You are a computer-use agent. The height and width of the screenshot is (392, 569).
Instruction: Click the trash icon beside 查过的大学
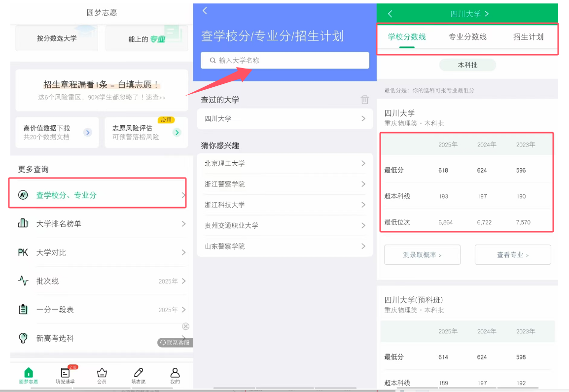pos(365,100)
